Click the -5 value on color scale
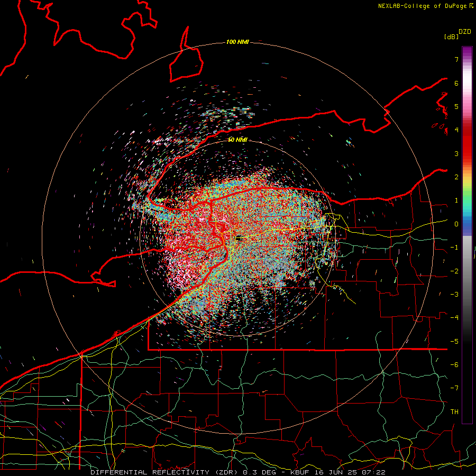The width and height of the screenshot is (476, 476). tap(454, 341)
